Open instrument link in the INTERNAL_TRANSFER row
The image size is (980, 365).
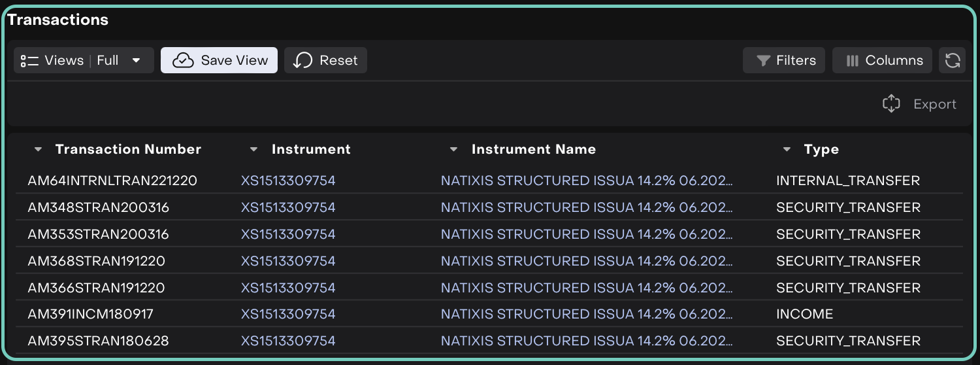288,181
